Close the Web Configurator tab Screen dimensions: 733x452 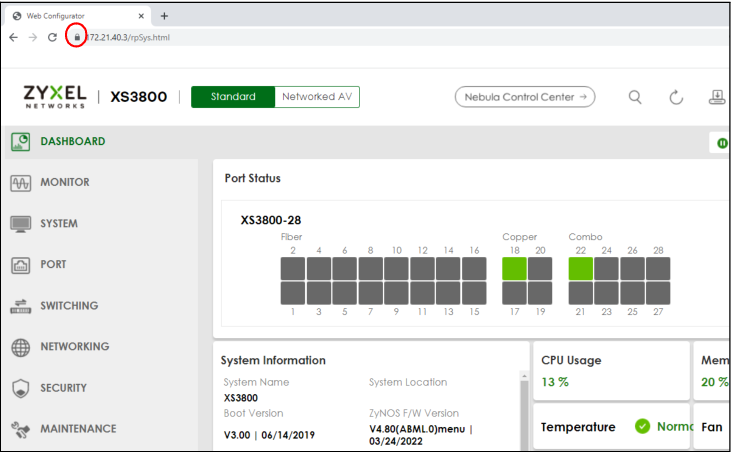point(141,16)
